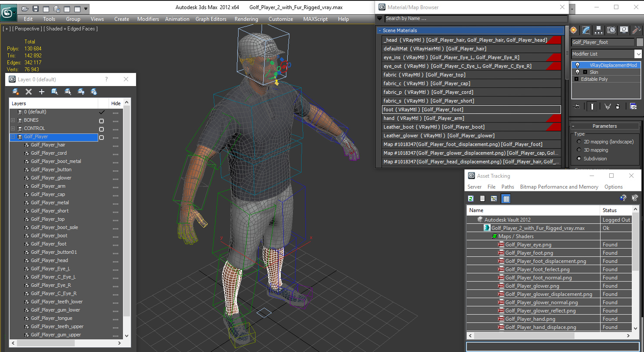Screen dimensions: 644x352
Task: Expand Editable Poly sub-objects
Action: pyautogui.click(x=576, y=79)
